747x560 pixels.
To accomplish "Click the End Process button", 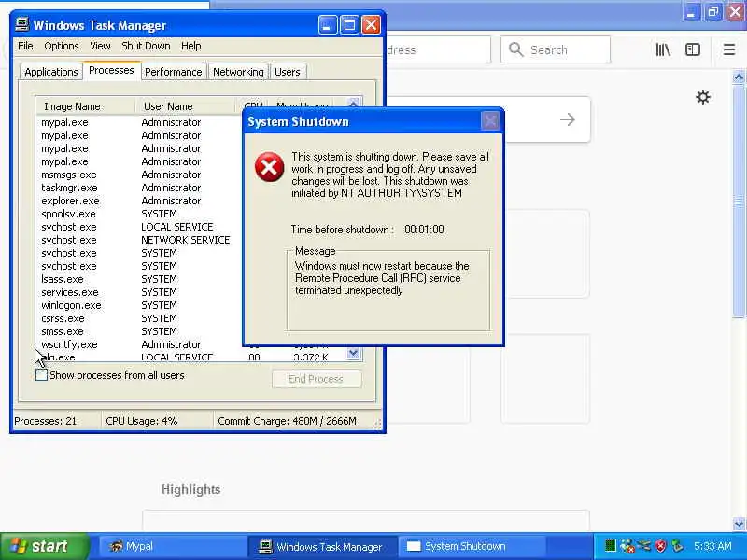I will [x=317, y=379].
